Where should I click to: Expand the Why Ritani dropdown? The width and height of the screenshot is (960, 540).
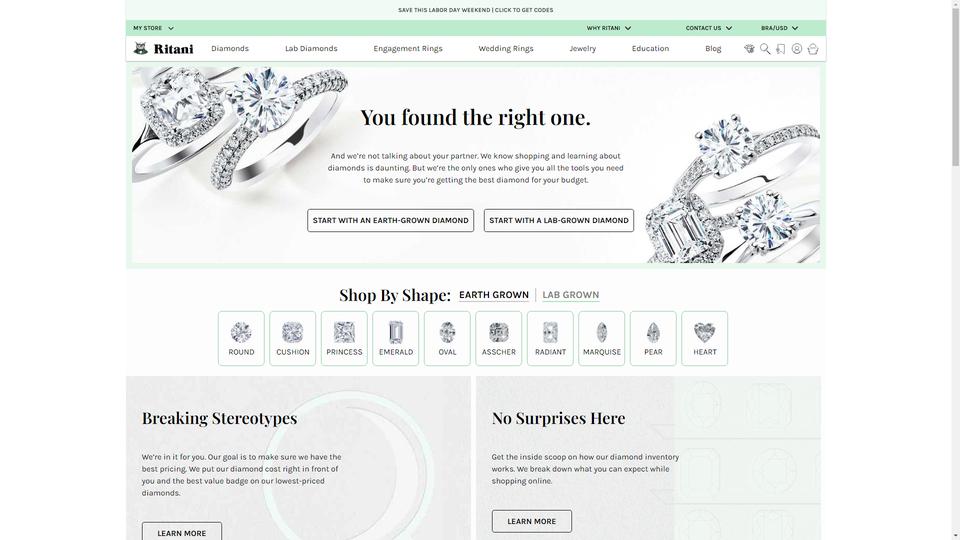pos(609,28)
